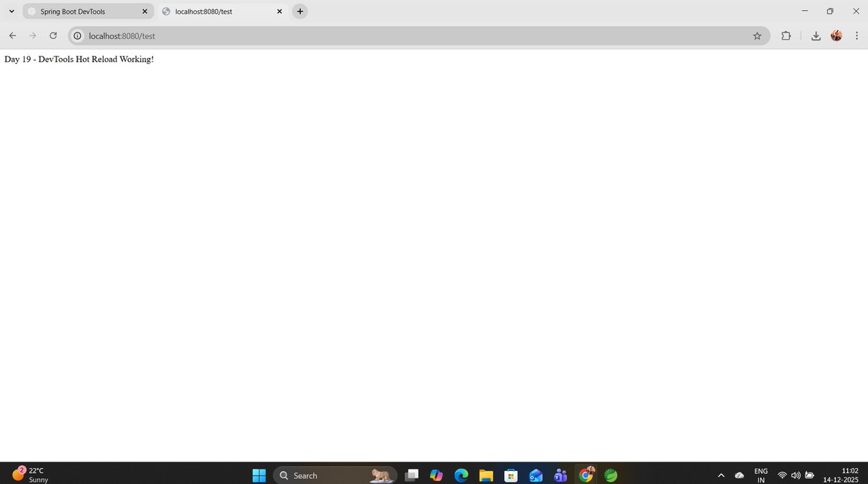
Task: Open the OneDrive cloud tray icon
Action: (x=739, y=475)
